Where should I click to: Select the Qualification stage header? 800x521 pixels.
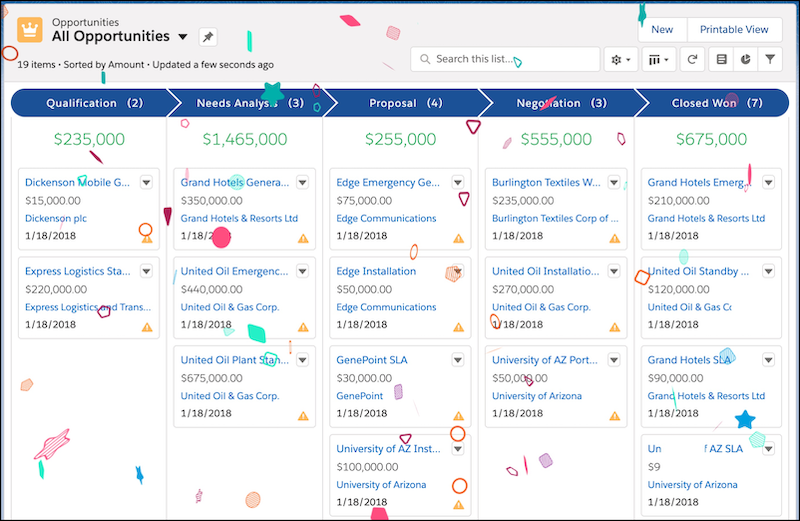[x=94, y=103]
